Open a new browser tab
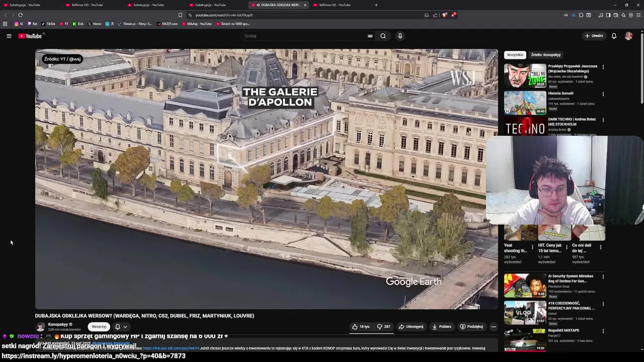644x362 pixels. [x=376, y=5]
